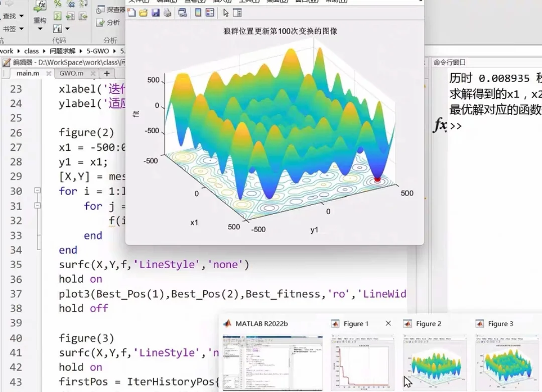Click the 分析 analyze button in ribbon
The width and height of the screenshot is (542, 392).
coord(108,23)
